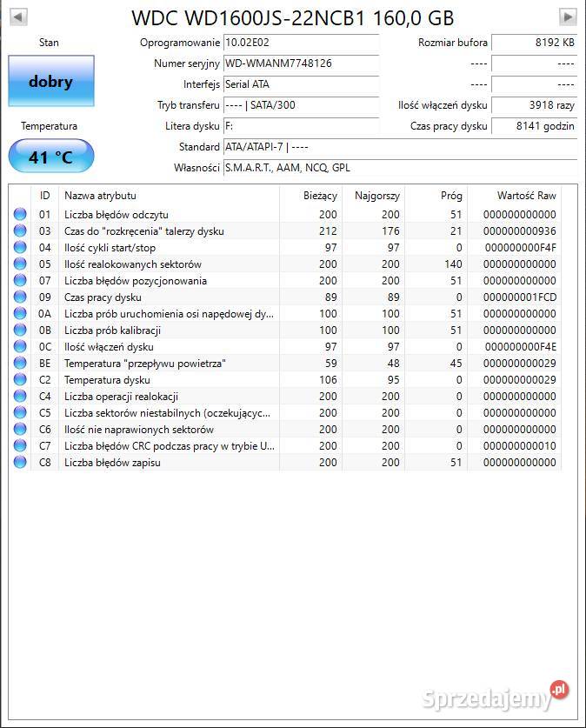Click the features field S.M.A.R.T., AAM, NCQ, GPL
The image size is (586, 728).
click(x=401, y=168)
